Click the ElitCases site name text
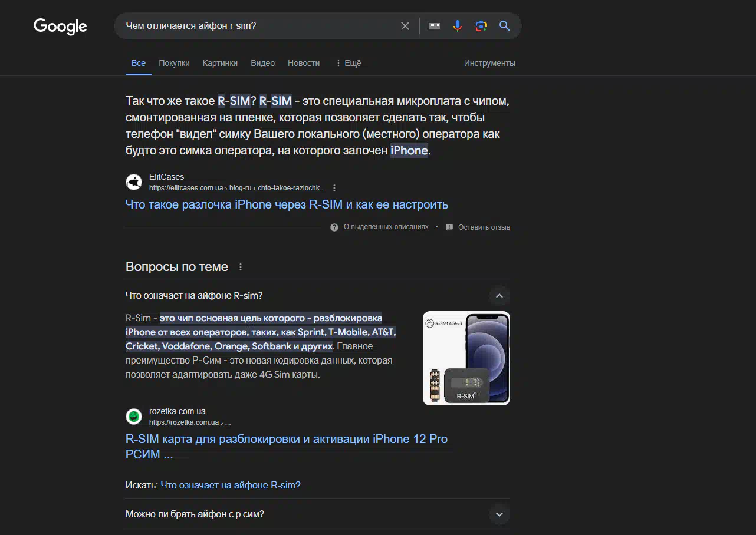Image resolution: width=756 pixels, height=535 pixels. (x=166, y=177)
